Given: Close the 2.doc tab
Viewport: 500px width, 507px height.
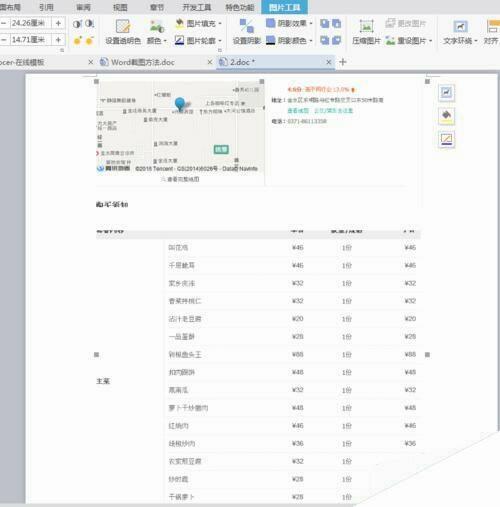Looking at the screenshot, I should pos(329,62).
